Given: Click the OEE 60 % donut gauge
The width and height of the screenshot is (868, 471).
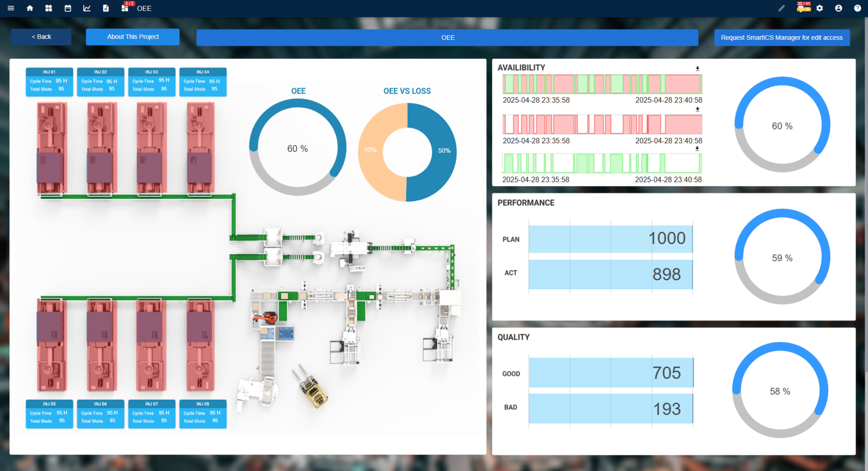Looking at the screenshot, I should [298, 148].
